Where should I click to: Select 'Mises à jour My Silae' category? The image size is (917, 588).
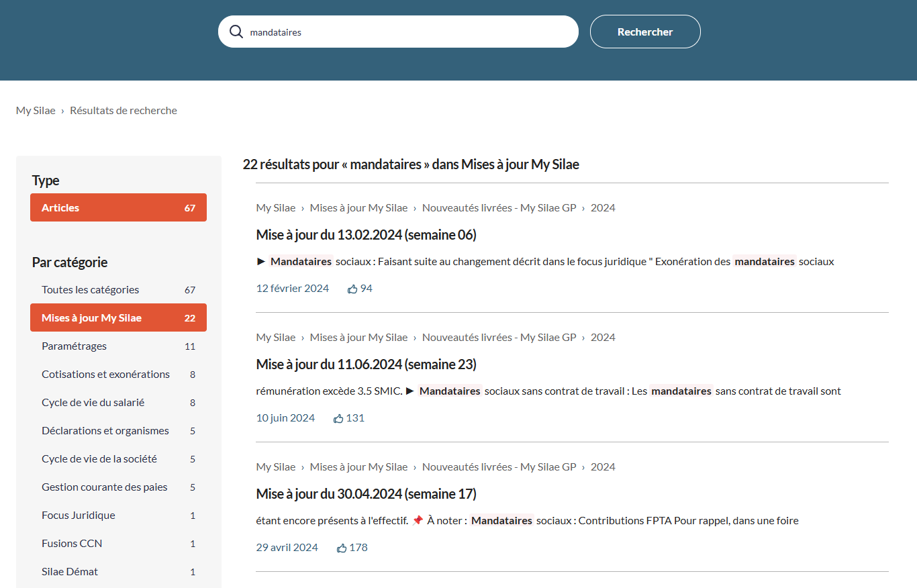118,317
